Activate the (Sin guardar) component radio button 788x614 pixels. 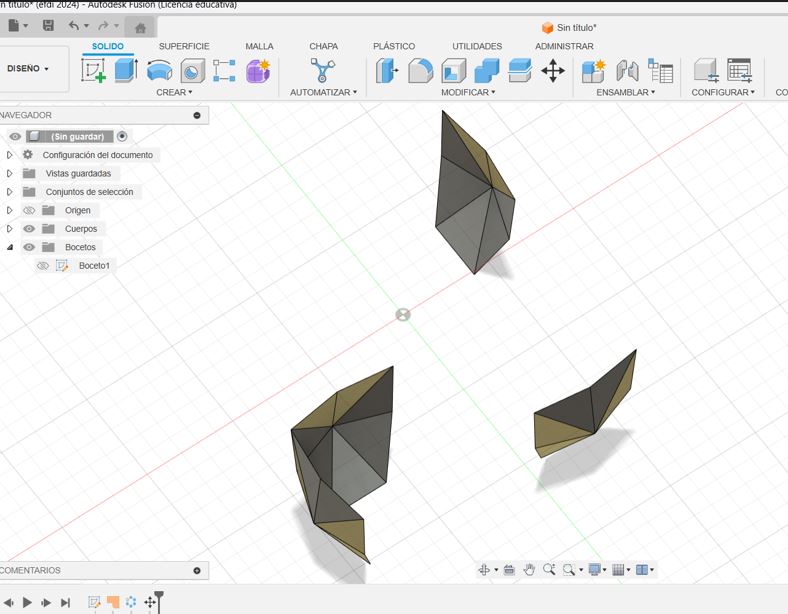(122, 136)
